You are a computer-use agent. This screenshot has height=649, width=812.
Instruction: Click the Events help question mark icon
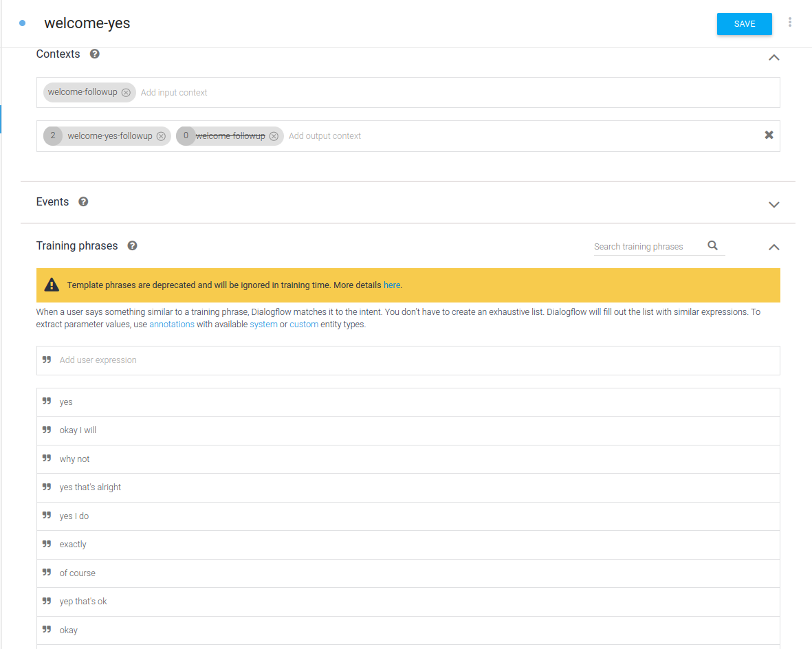click(83, 201)
